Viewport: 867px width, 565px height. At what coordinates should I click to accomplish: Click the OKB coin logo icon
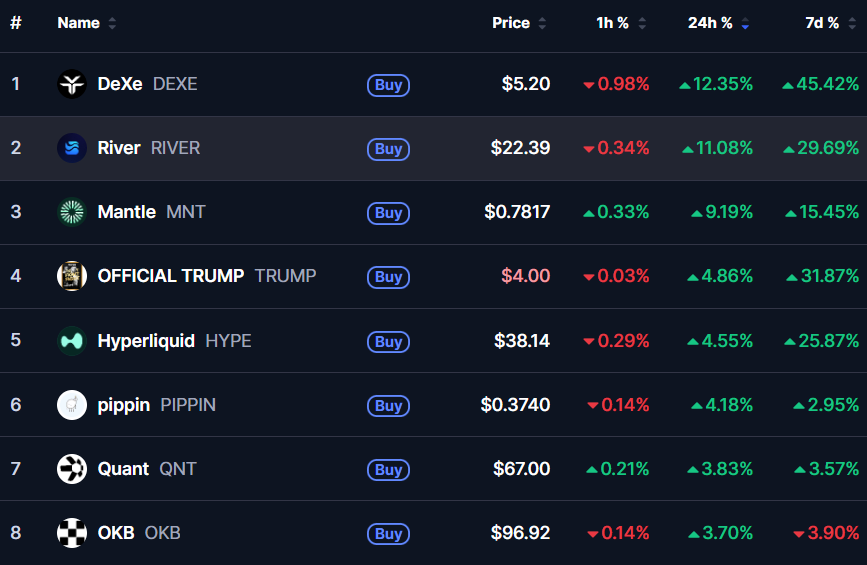72,533
